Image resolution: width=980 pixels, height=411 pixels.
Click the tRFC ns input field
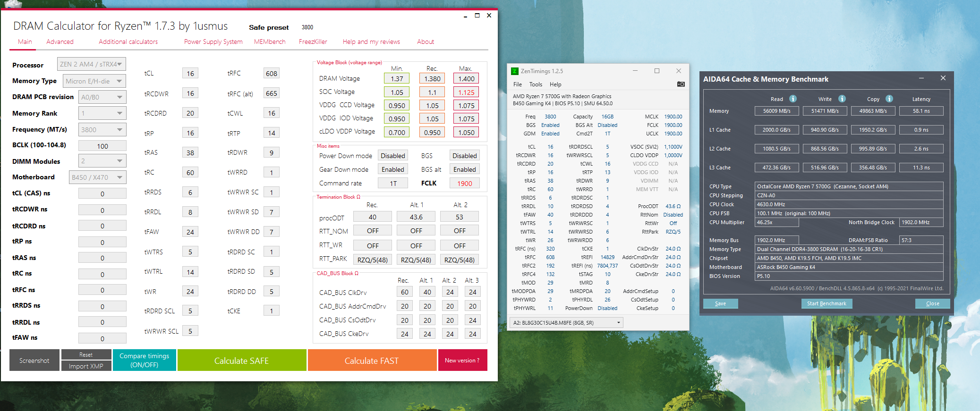(102, 290)
